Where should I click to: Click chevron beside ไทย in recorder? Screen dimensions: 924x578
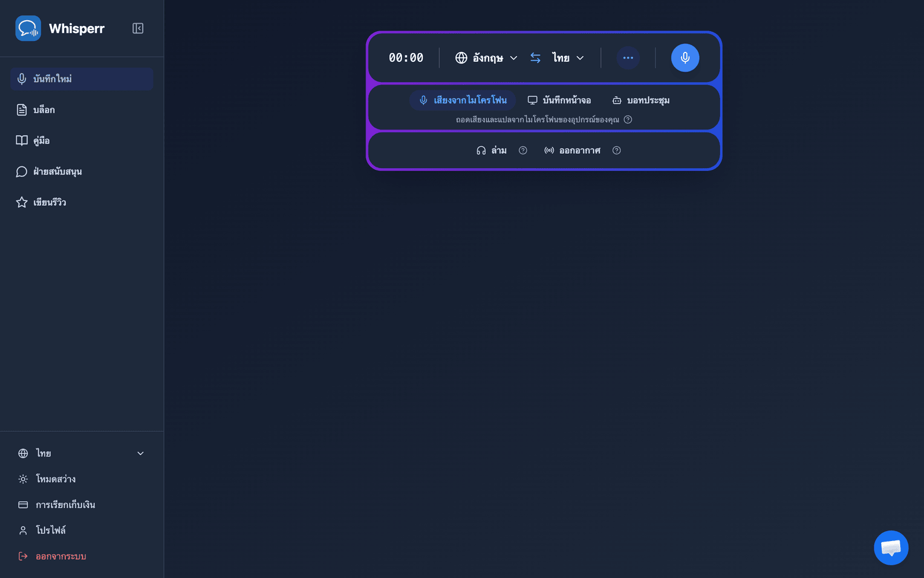tap(580, 58)
